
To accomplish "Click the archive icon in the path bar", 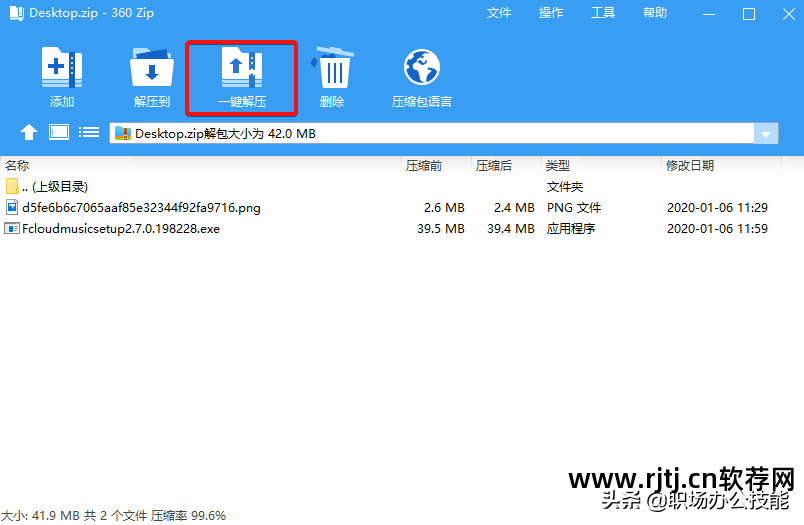I will tap(123, 133).
